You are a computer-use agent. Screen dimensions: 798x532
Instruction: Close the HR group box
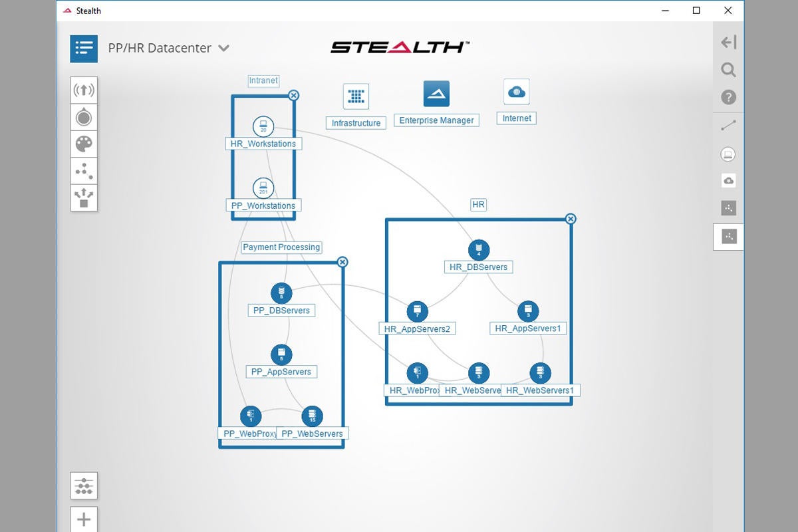click(x=571, y=219)
